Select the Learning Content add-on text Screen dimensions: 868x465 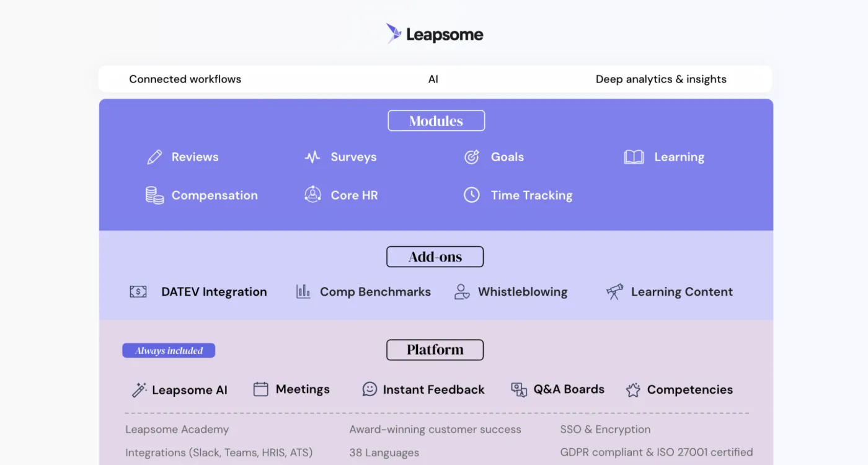[x=682, y=291]
